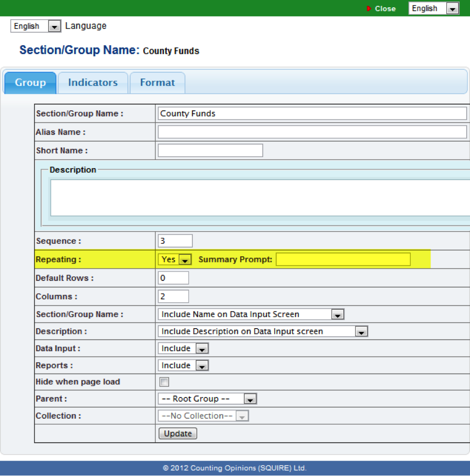Open the top-right English language dropdown
The width and height of the screenshot is (470, 476).
coord(433,9)
